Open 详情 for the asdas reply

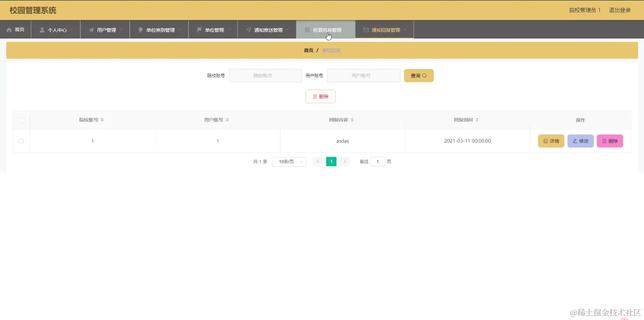point(551,141)
